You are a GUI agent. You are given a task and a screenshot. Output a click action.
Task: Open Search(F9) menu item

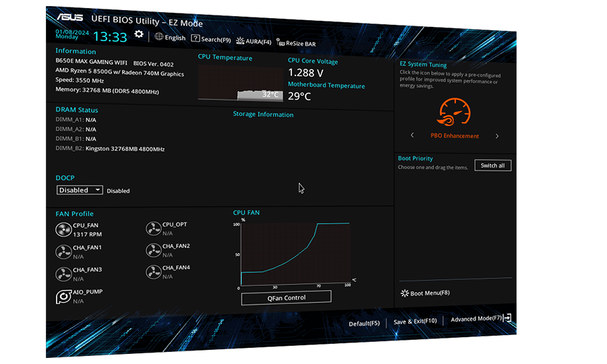(216, 40)
